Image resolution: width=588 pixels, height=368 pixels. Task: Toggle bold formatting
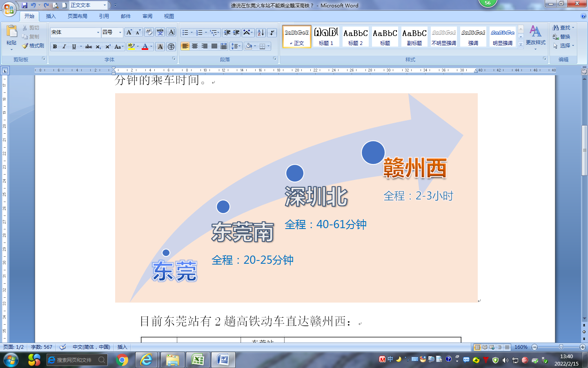click(x=55, y=47)
